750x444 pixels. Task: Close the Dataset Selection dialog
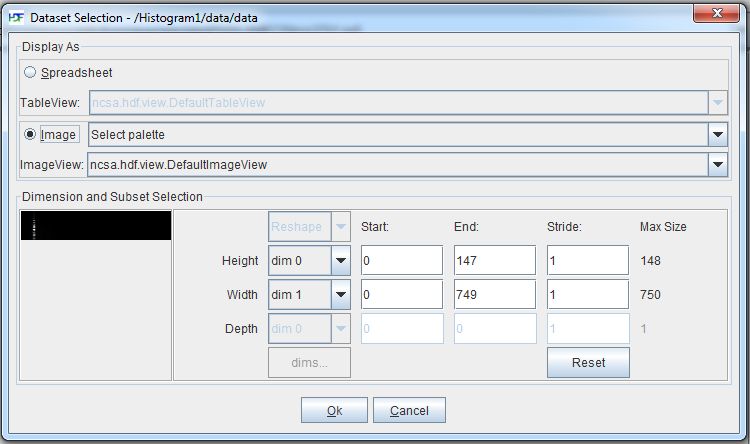[715, 13]
